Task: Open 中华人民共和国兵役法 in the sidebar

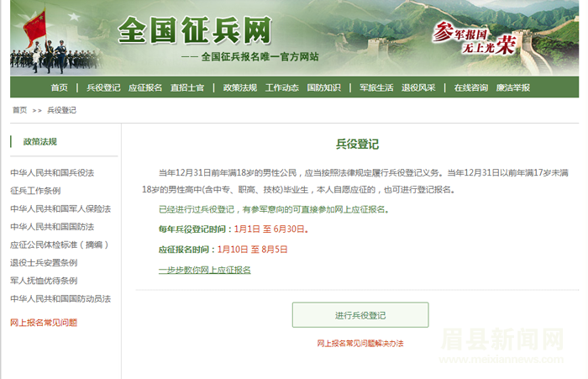Action: 52,172
